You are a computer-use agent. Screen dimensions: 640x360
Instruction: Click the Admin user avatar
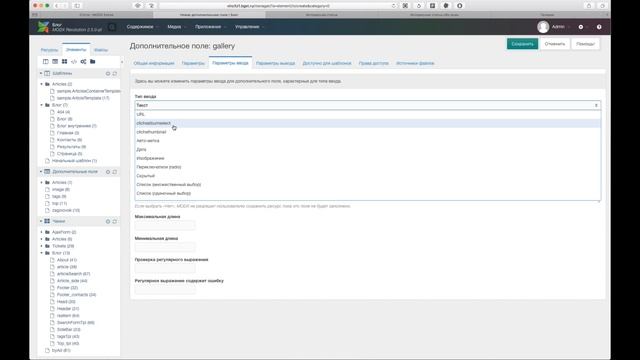543,27
